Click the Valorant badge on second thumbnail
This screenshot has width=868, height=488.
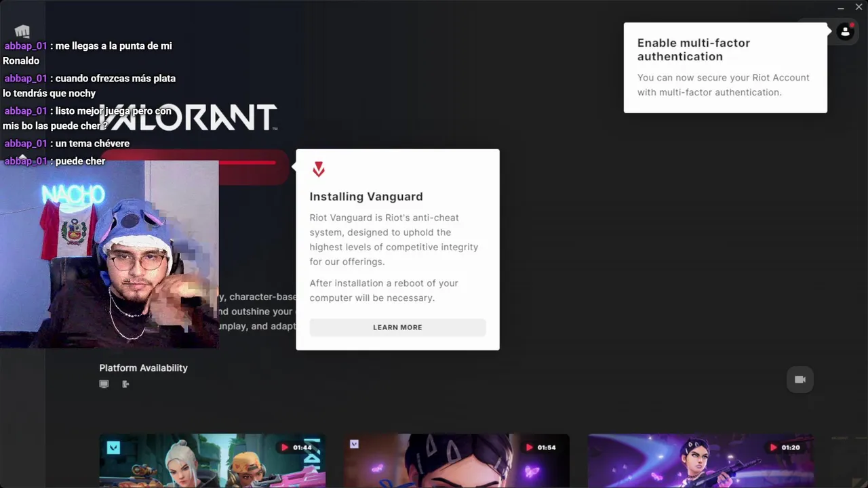click(354, 444)
